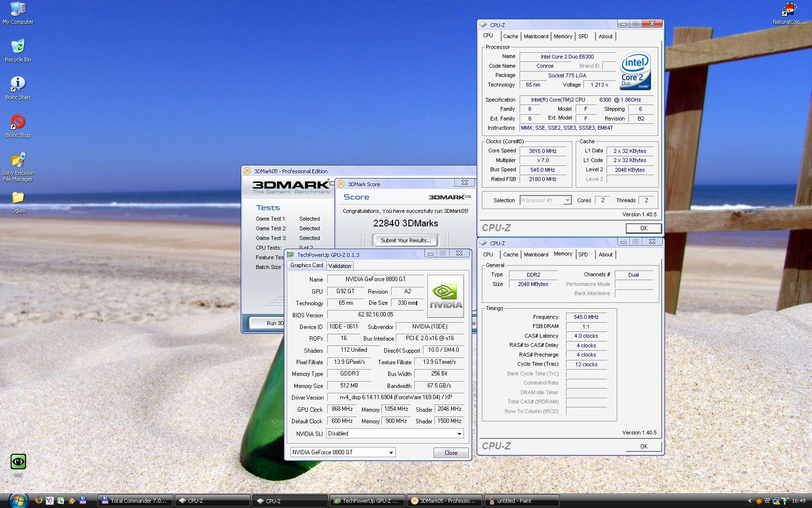Click the lower CPU-Z window title icon
The width and height of the screenshot is (812, 508).
coord(483,243)
